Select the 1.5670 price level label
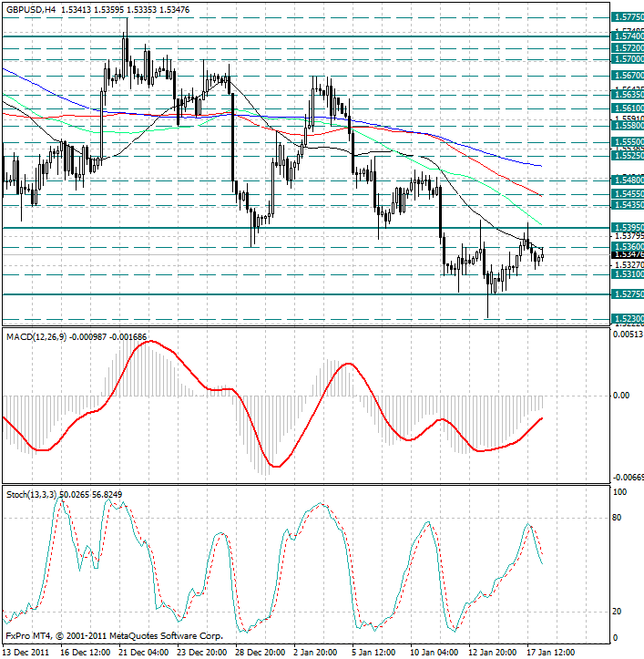Image resolution: width=644 pixels, height=659 pixels. click(x=628, y=76)
